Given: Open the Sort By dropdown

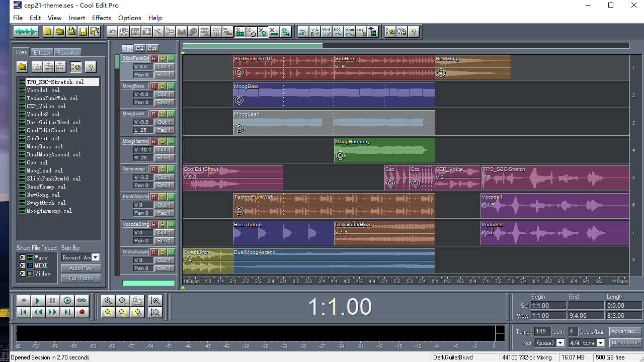Looking at the screenshot, I should tap(95, 257).
